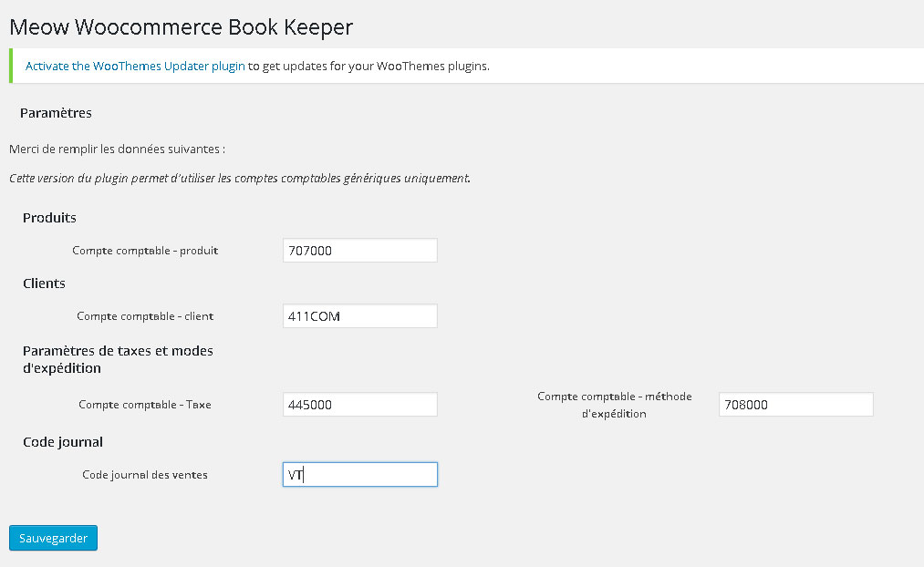Click the 'Code journal des ventes' label
Screen dimensions: 924x567
[x=145, y=474]
